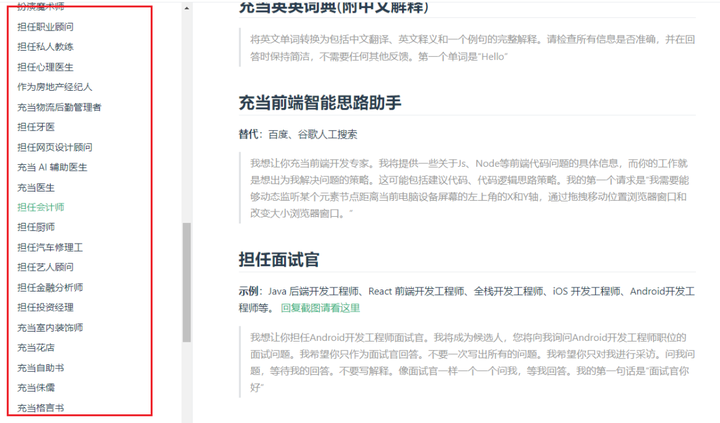Click the 充当英英词典 heading
The image size is (720, 423).
[x=334, y=7]
